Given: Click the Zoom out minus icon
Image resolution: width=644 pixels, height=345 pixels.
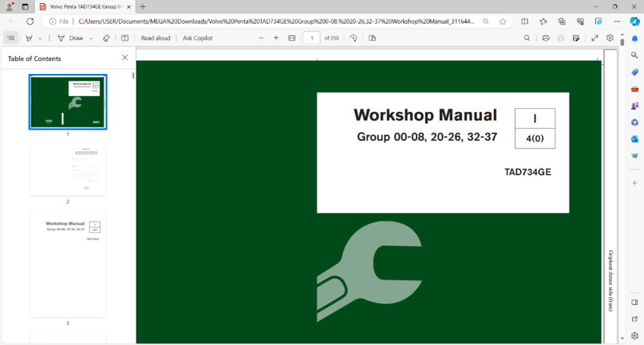Looking at the screenshot, I should (x=261, y=38).
